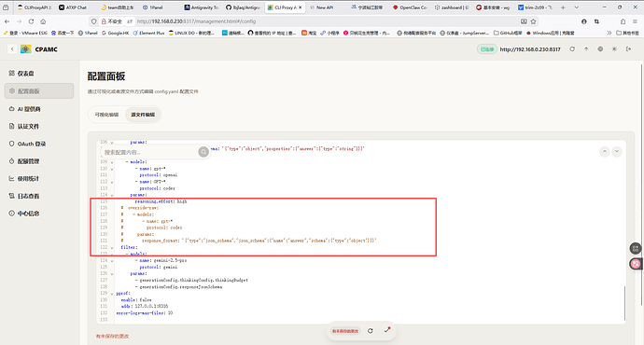This screenshot has width=644, height=345.
Task: Click the refresh icon beside the server address
Action: (572, 49)
